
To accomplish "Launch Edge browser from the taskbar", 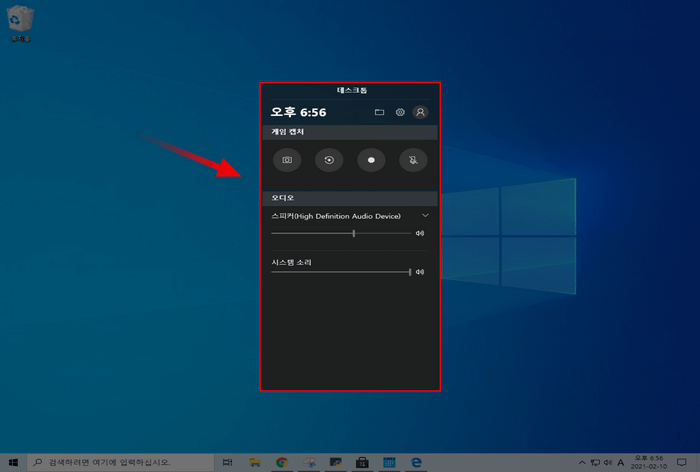I will [416, 463].
